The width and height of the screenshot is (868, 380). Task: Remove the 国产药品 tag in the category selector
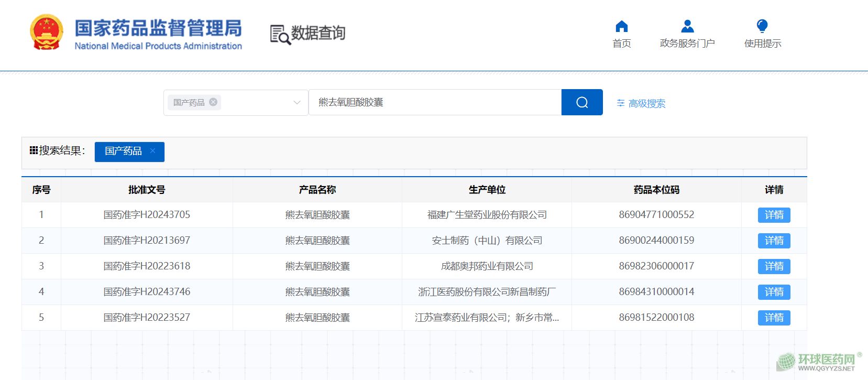point(213,102)
